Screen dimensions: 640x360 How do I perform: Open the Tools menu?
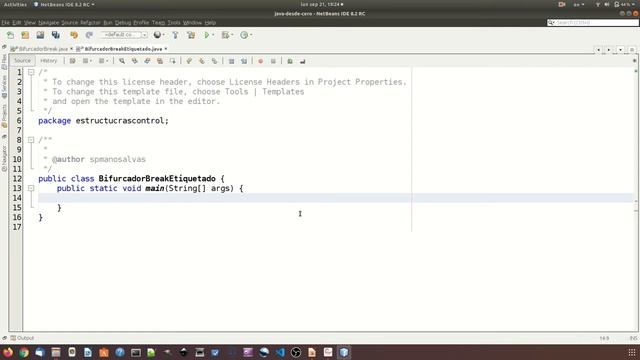[173, 23]
